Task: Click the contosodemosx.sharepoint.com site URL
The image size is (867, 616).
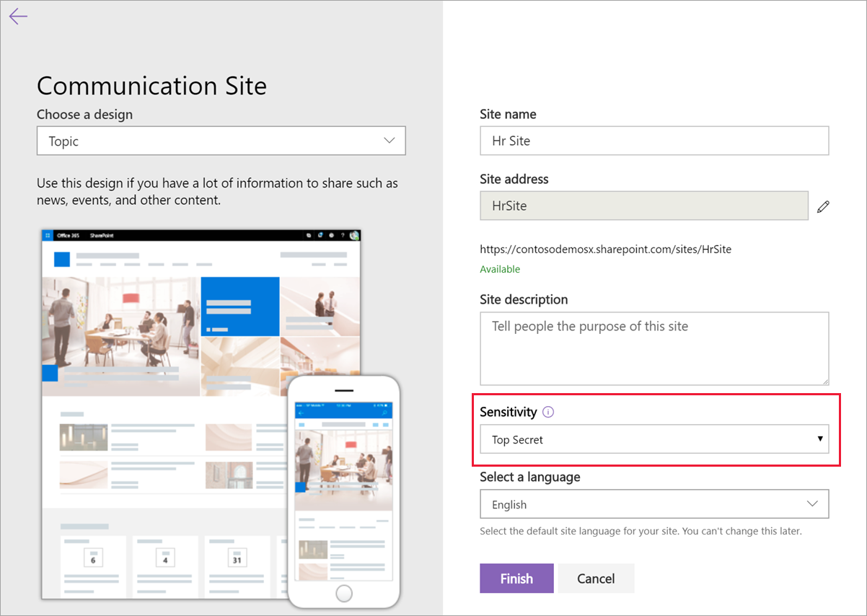Action: [606, 249]
